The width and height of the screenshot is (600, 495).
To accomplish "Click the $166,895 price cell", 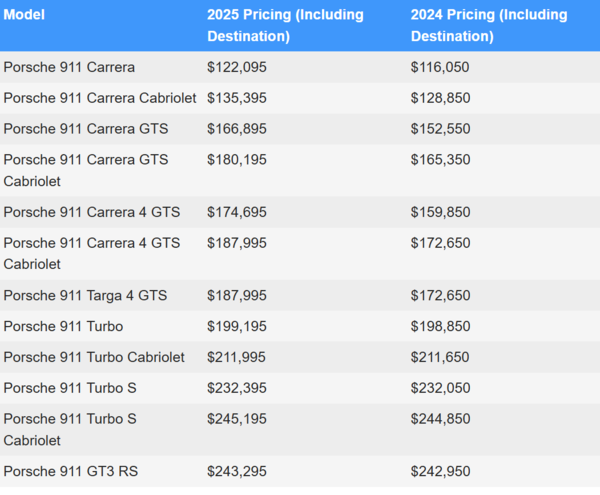I will (x=237, y=129).
